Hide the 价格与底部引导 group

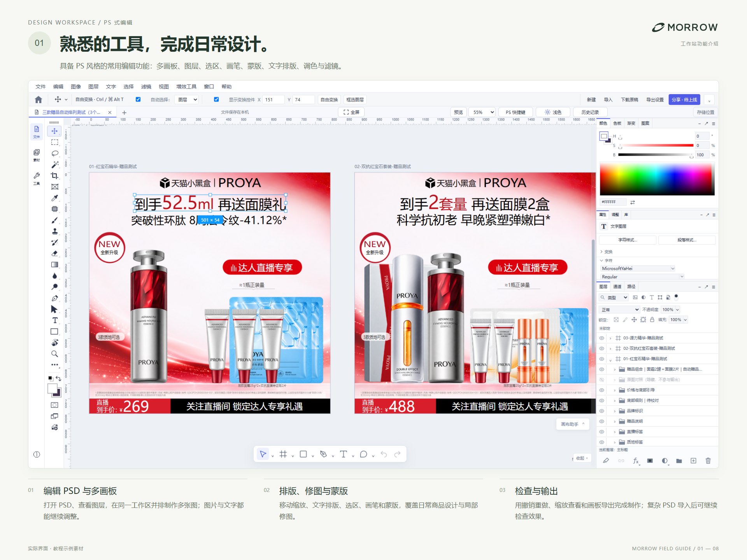[601, 390]
